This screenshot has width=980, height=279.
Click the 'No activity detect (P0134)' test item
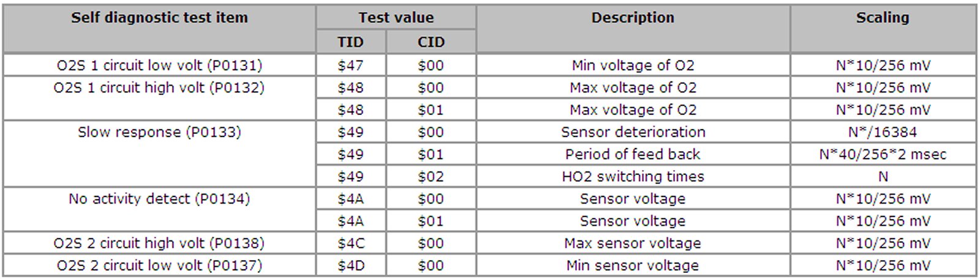pyautogui.click(x=159, y=199)
